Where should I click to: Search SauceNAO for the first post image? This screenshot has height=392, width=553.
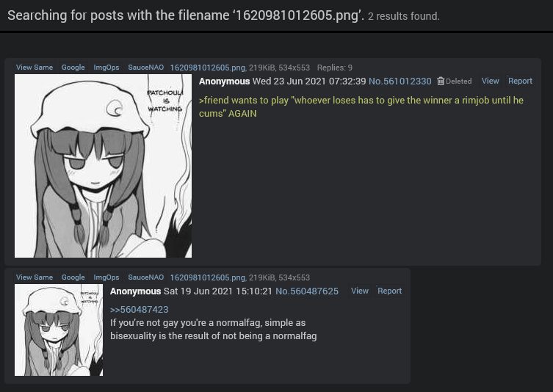click(x=145, y=68)
